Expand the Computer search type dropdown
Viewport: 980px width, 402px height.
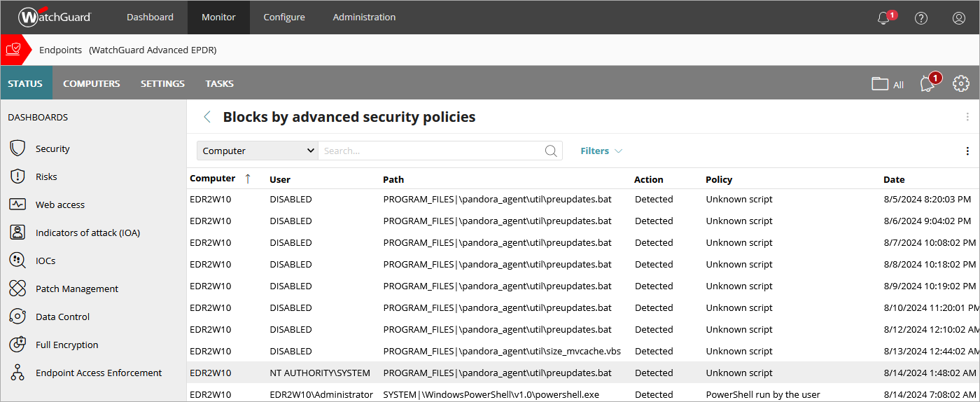258,151
